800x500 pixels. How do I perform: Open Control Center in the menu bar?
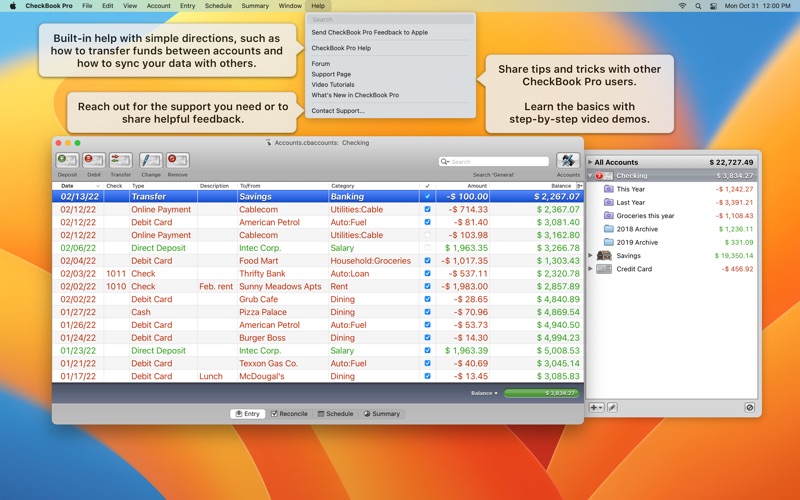[713, 6]
